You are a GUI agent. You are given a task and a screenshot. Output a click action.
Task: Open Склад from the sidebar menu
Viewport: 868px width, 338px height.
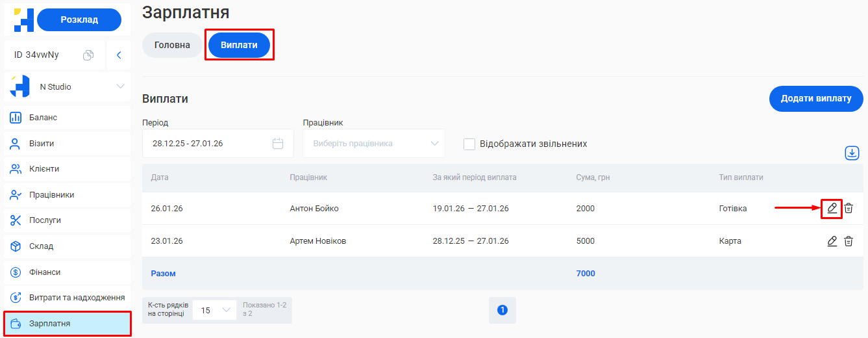[41, 246]
